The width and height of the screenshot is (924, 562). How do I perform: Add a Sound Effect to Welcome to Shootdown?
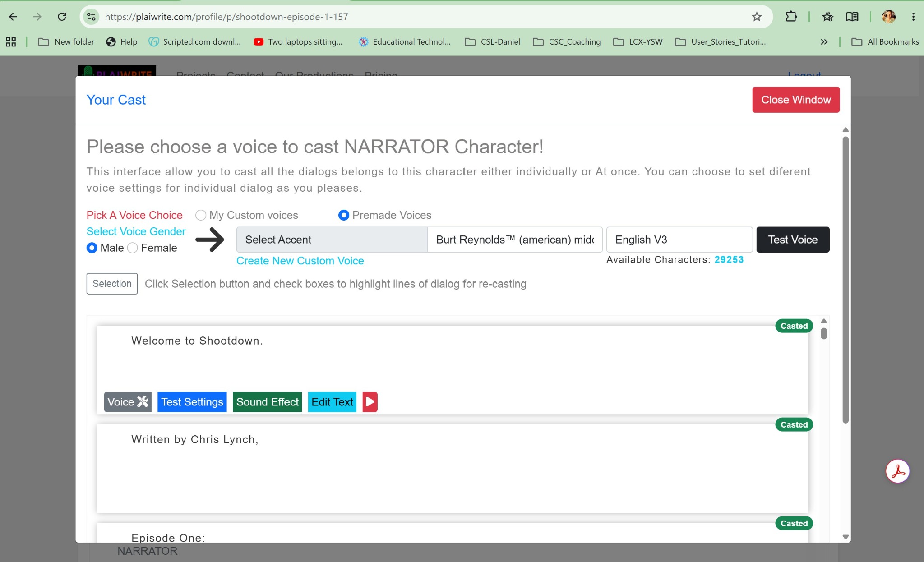coord(268,402)
